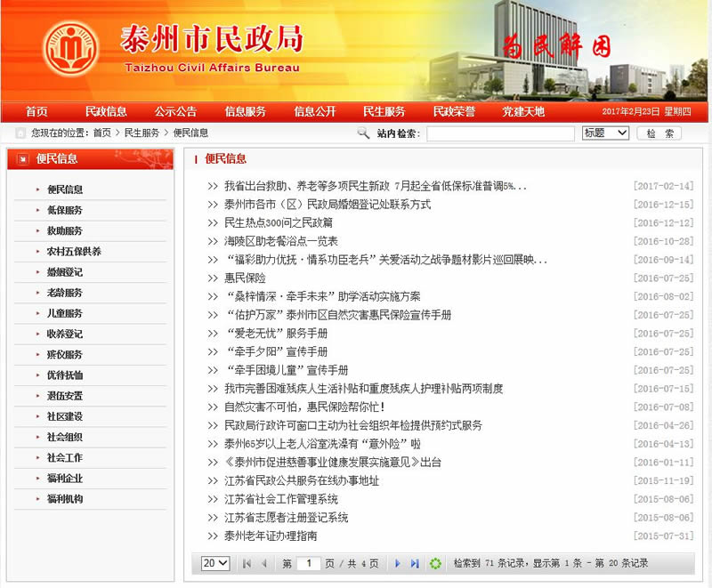Open the 惠民保险 article link
This screenshot has height=588, width=712.
245,278
